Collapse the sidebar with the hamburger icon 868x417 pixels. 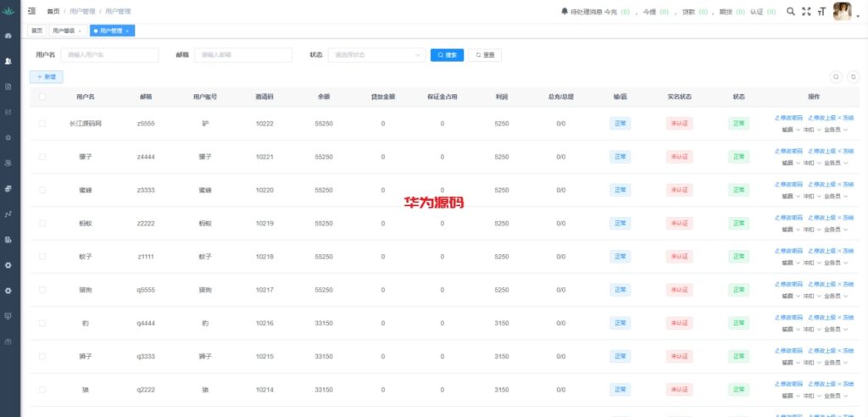32,11
